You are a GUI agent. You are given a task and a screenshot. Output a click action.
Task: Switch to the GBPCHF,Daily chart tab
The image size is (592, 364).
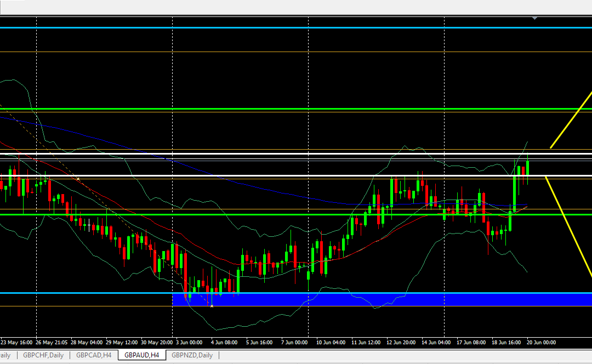pyautogui.click(x=43, y=355)
